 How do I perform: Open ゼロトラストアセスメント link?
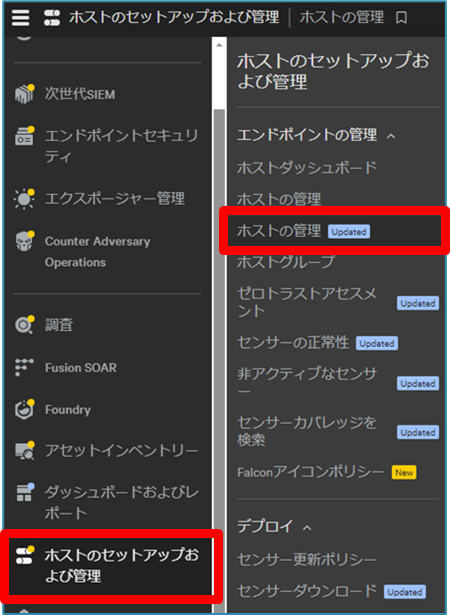click(307, 302)
